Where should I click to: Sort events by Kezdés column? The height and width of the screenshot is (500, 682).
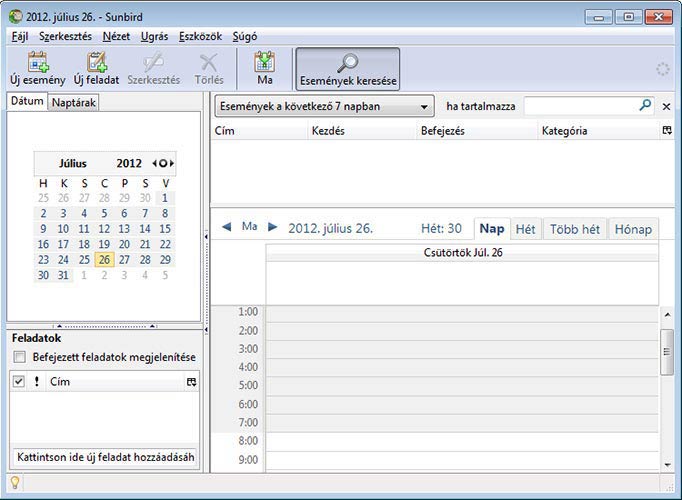[362, 130]
